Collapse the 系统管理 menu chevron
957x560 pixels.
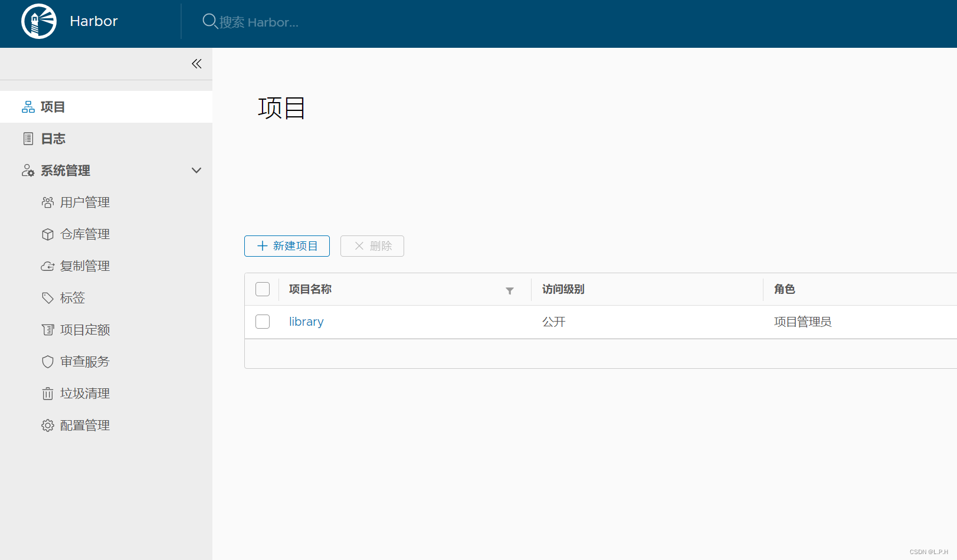click(x=196, y=171)
